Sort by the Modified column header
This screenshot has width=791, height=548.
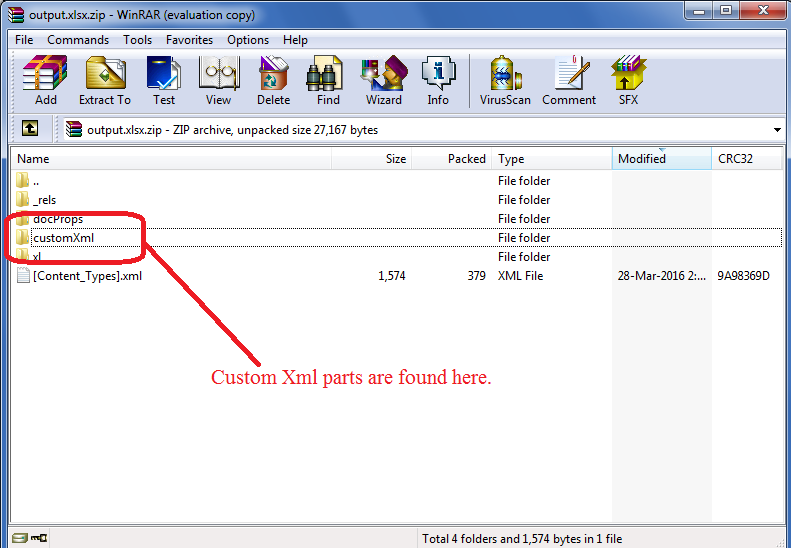[662, 158]
